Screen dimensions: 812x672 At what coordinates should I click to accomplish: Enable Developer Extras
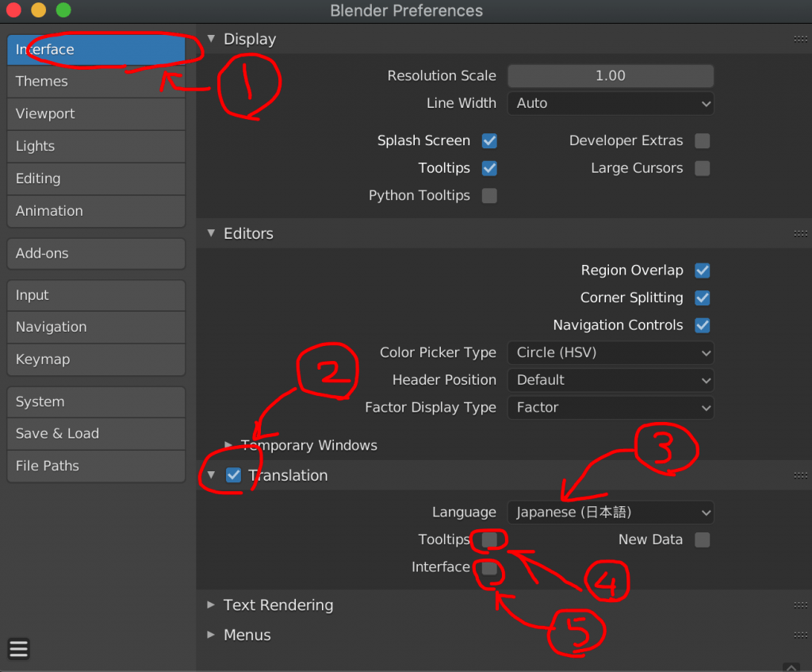pos(703,141)
